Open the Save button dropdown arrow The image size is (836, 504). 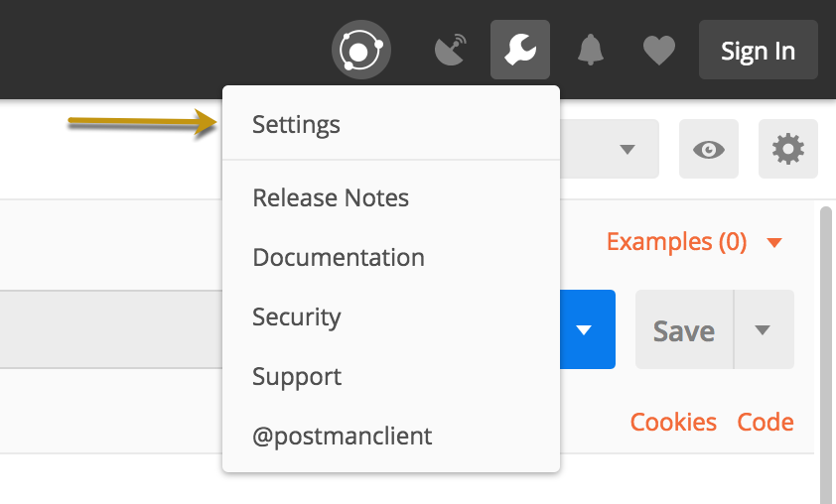coord(763,329)
